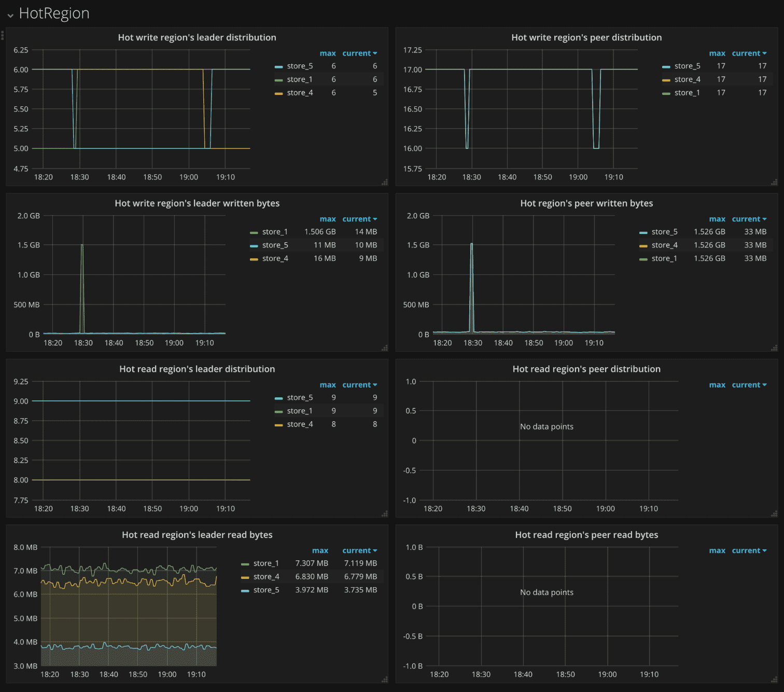Screen dimensions: 784x692
Task: Collapse the HotRegion row chevron
Action: pos(10,16)
